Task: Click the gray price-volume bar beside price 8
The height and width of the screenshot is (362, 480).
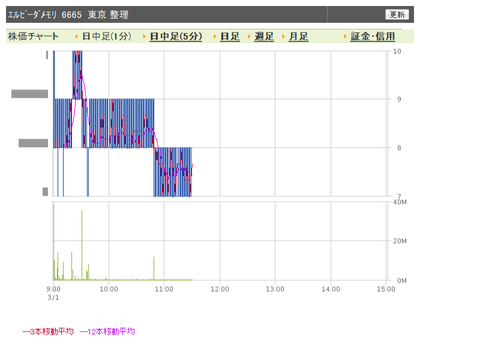Action: pyautogui.click(x=33, y=143)
